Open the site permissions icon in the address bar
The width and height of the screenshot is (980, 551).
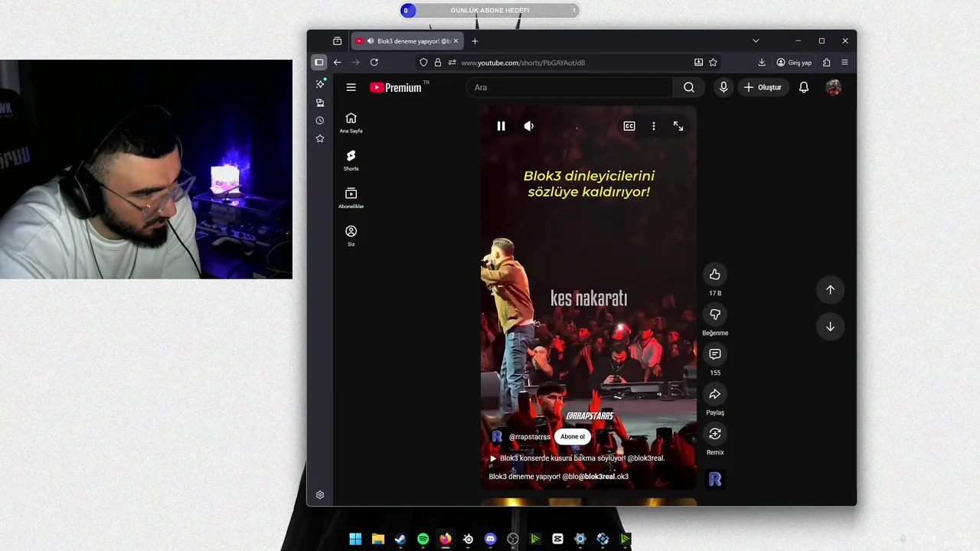click(452, 62)
